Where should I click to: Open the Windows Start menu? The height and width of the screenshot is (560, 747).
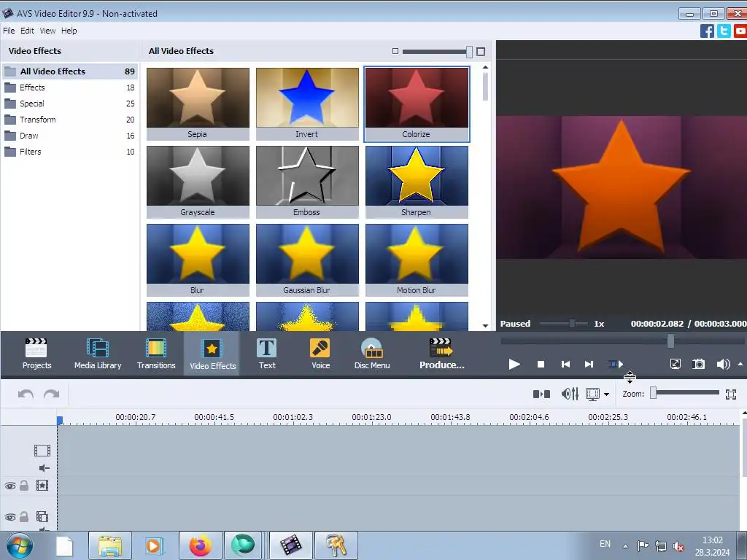click(x=20, y=545)
